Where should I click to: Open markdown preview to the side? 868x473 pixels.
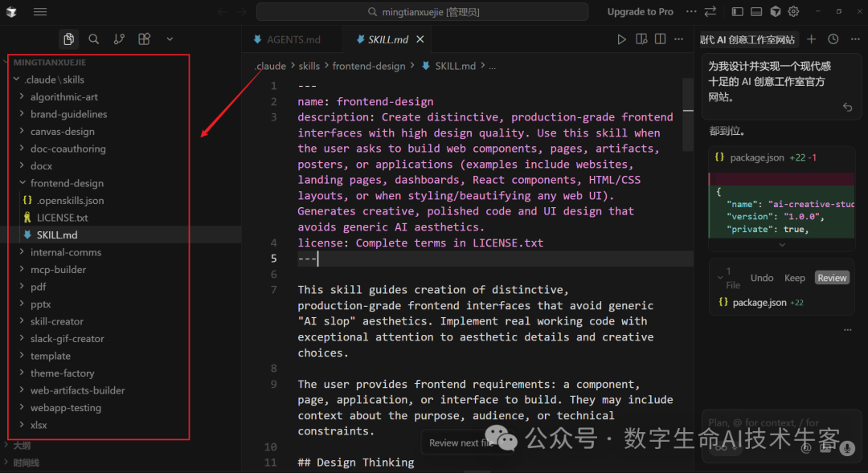click(641, 39)
